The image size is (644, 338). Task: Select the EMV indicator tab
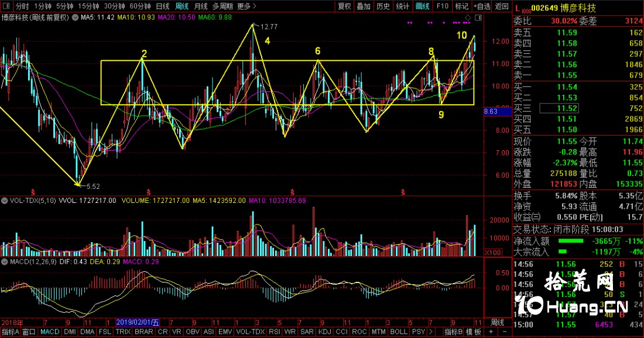point(225,332)
